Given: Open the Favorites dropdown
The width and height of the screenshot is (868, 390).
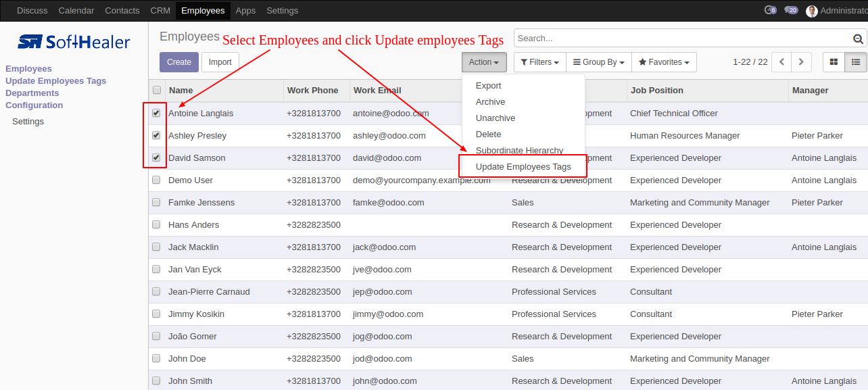Looking at the screenshot, I should tap(664, 62).
